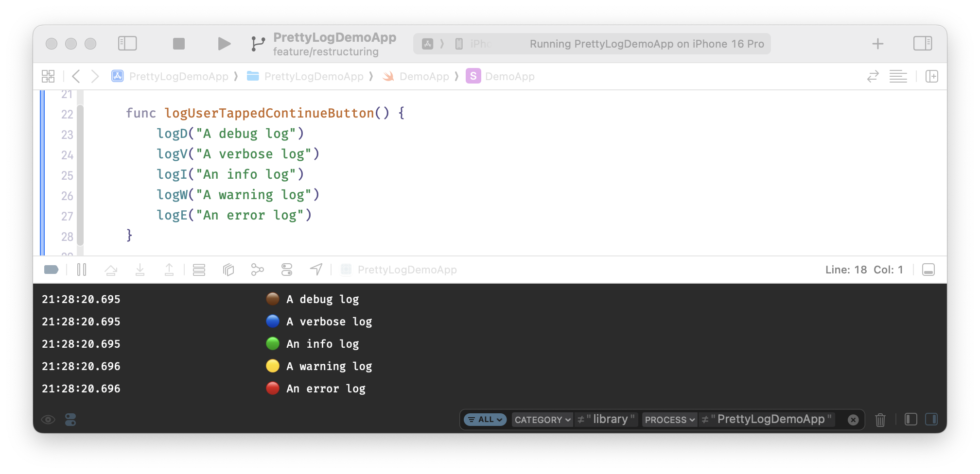Open the PROCESS filter dropdown
Viewport: 980px width, 474px height.
coord(670,420)
